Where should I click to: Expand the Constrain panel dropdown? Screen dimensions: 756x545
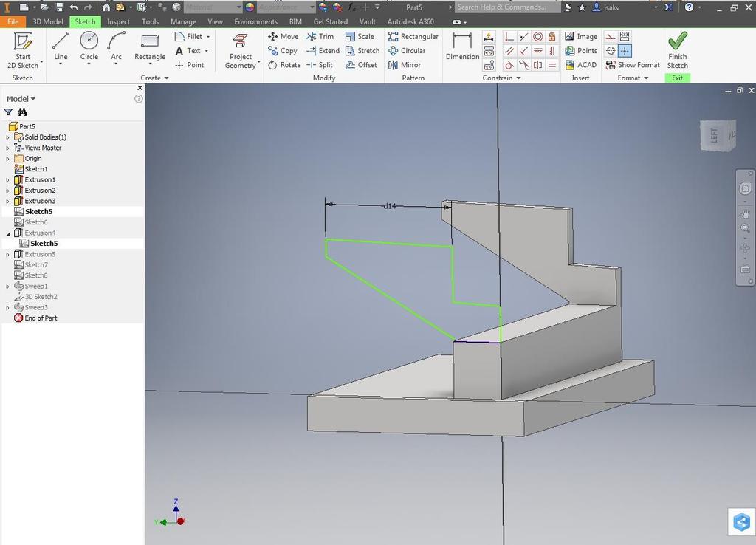[501, 78]
